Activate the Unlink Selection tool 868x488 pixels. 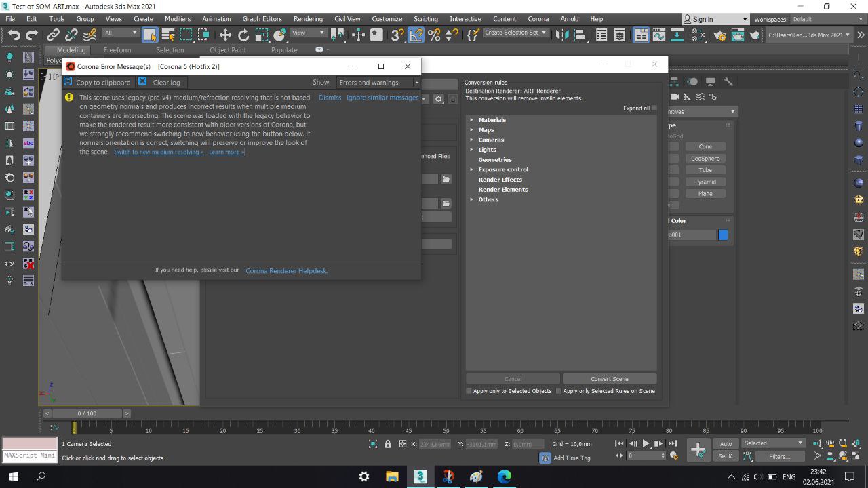[71, 35]
